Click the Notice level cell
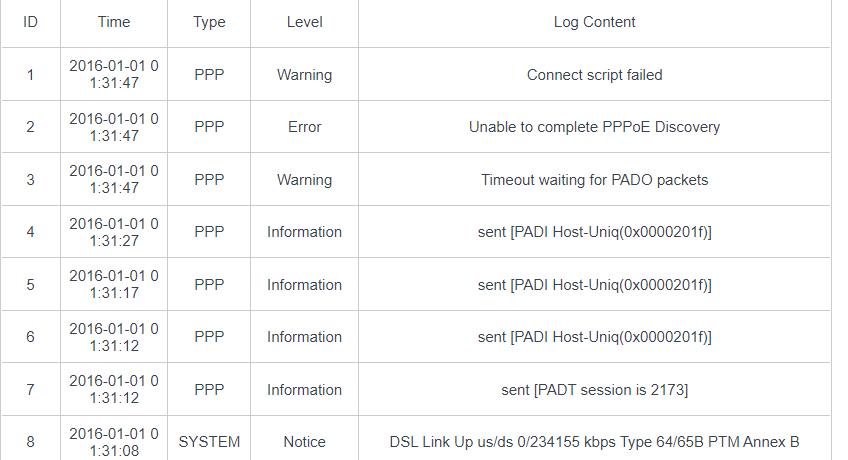The height and width of the screenshot is (460, 848). (x=304, y=442)
